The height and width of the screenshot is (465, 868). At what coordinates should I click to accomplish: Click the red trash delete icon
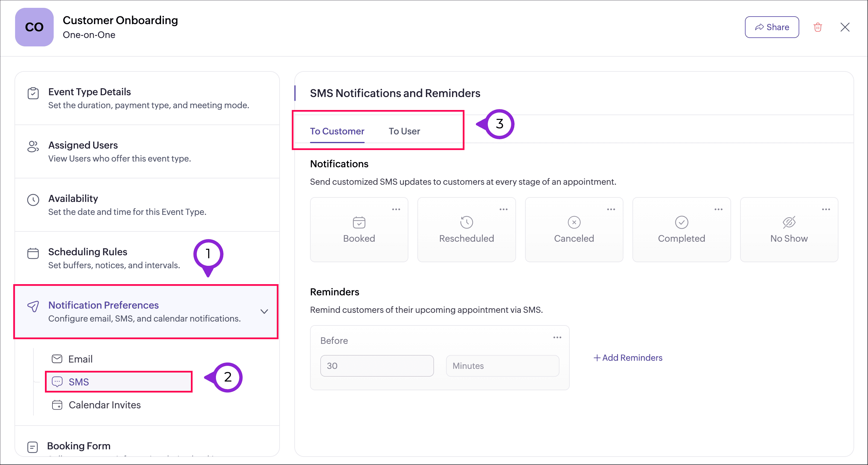click(817, 27)
